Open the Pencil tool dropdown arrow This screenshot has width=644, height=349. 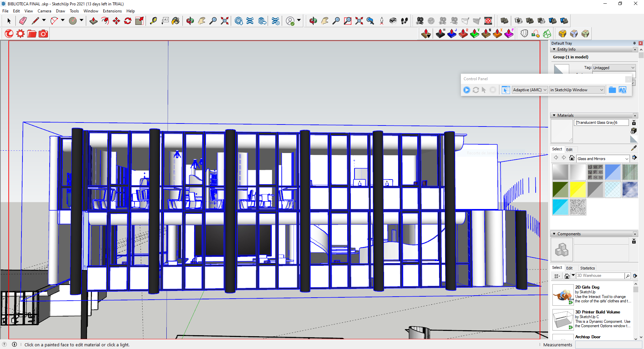point(44,21)
